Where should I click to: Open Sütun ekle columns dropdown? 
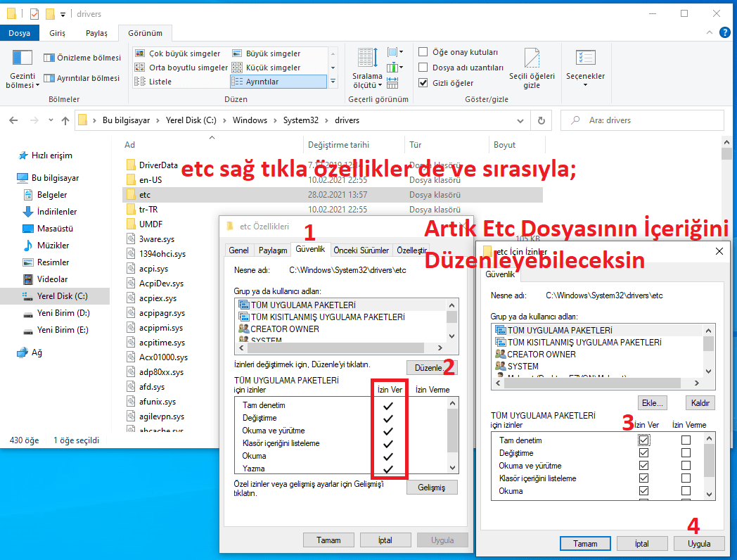[x=395, y=68]
